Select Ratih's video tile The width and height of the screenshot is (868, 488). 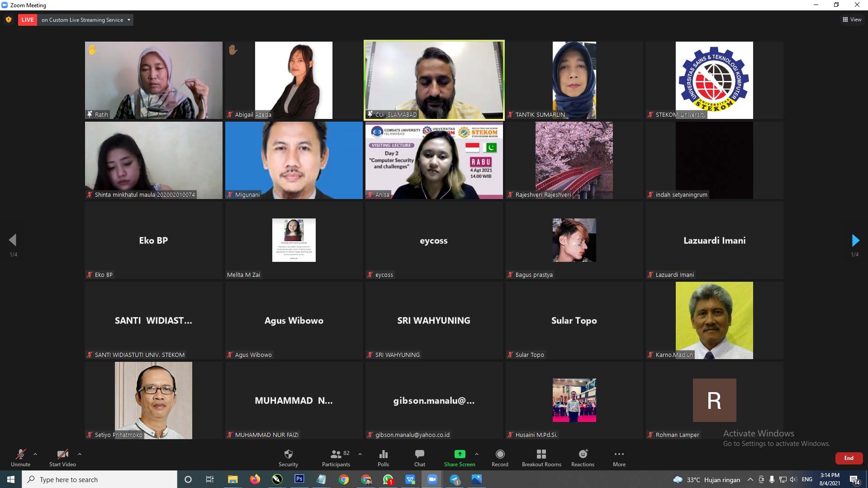pyautogui.click(x=154, y=80)
